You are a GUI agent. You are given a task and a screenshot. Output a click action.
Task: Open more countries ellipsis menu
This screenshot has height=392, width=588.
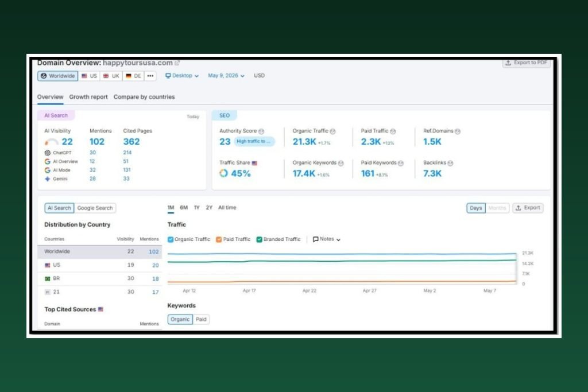pos(150,76)
